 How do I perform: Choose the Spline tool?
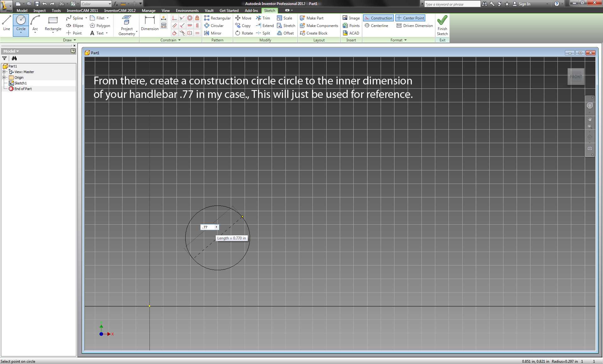pos(75,18)
